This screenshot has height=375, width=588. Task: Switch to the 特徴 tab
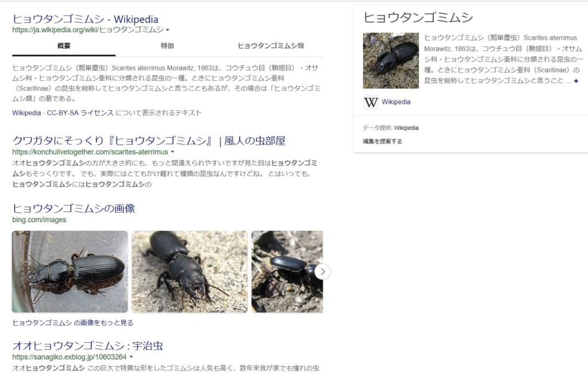167,46
